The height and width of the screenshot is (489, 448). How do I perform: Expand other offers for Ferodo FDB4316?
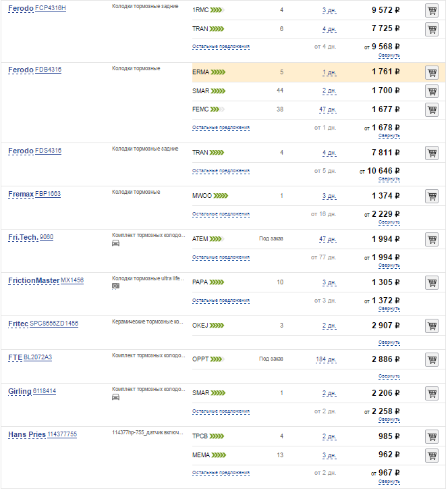[x=221, y=128]
